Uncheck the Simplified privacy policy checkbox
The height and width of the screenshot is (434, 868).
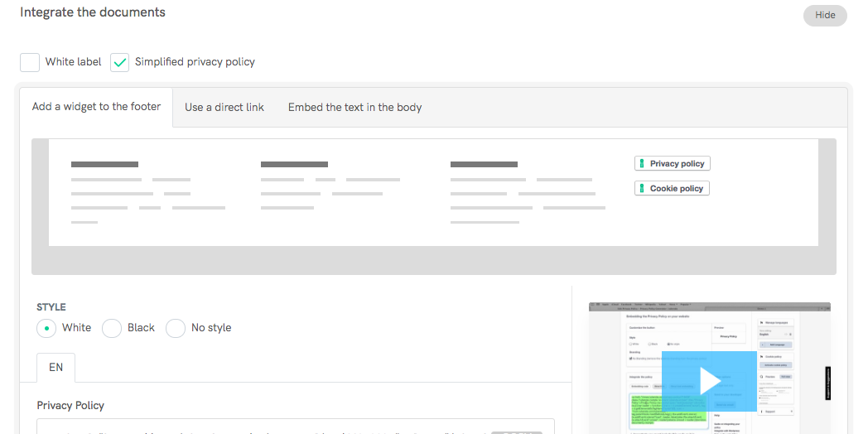pos(120,62)
